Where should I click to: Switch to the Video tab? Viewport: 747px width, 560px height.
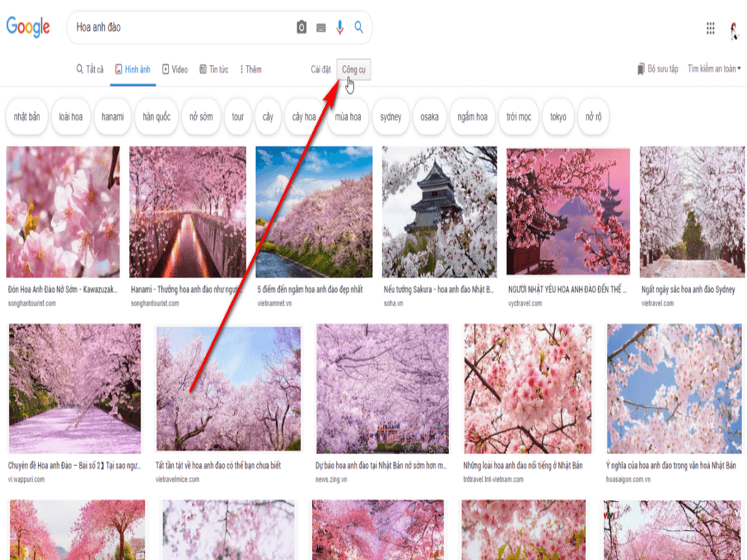175,70
